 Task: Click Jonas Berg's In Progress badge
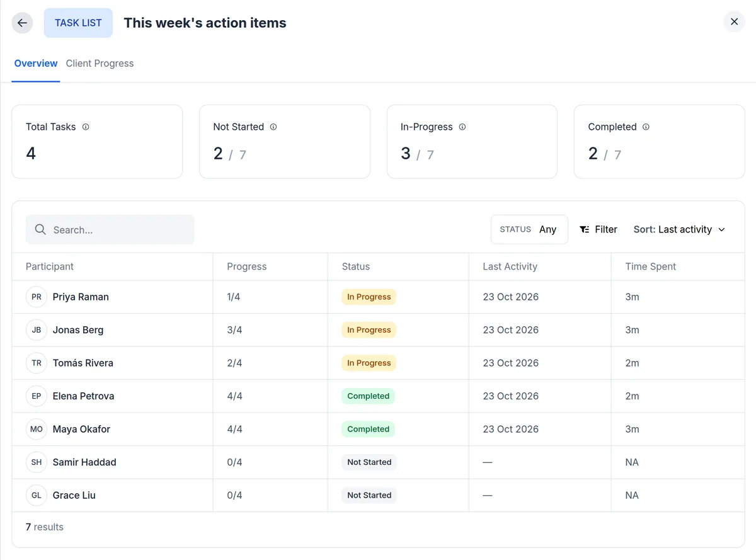tap(369, 329)
